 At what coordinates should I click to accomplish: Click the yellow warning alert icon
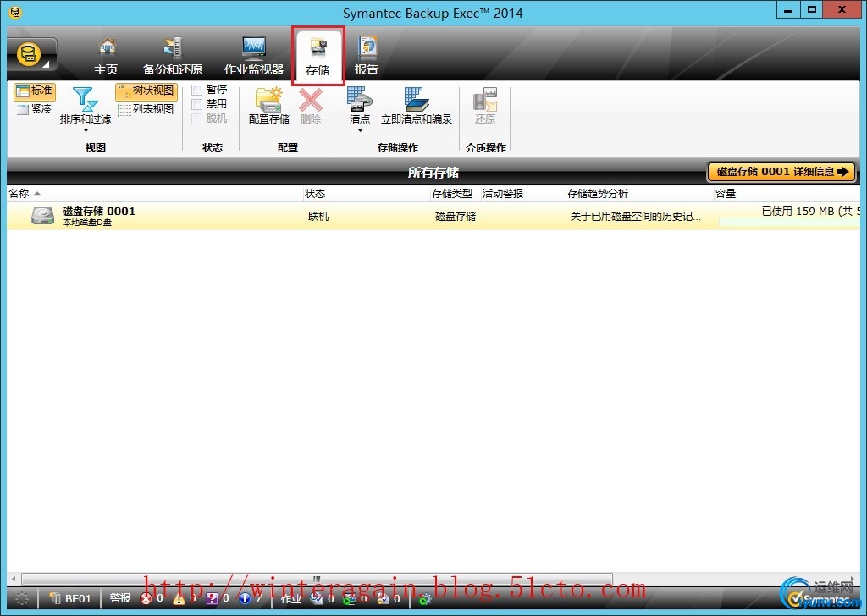(179, 598)
